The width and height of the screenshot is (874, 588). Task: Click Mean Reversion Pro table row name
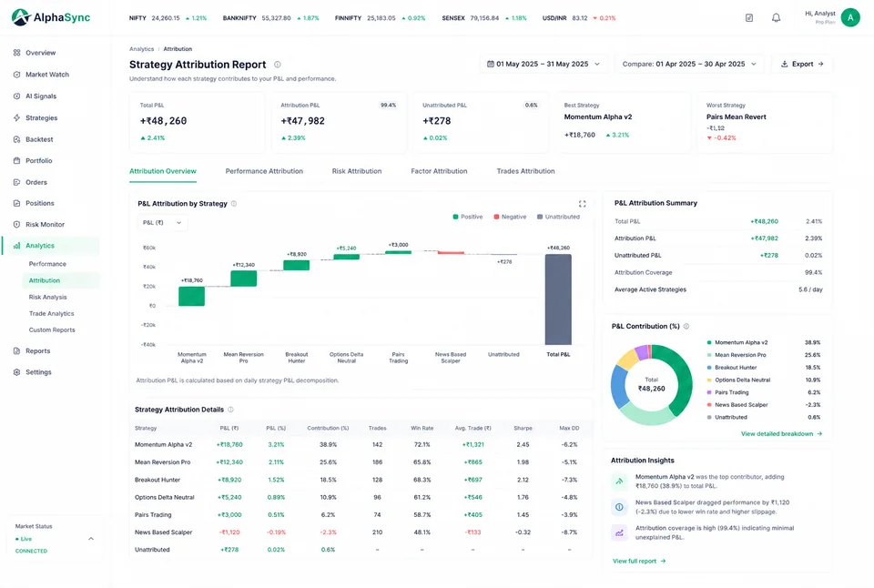point(163,462)
